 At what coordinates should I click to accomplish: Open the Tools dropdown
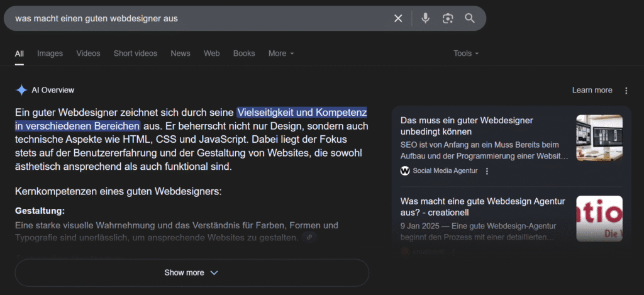[466, 53]
